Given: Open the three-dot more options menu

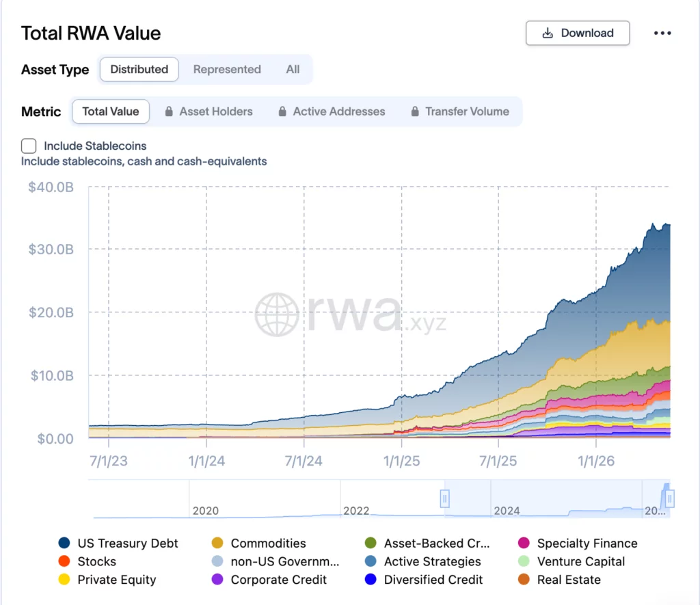Looking at the screenshot, I should (662, 33).
